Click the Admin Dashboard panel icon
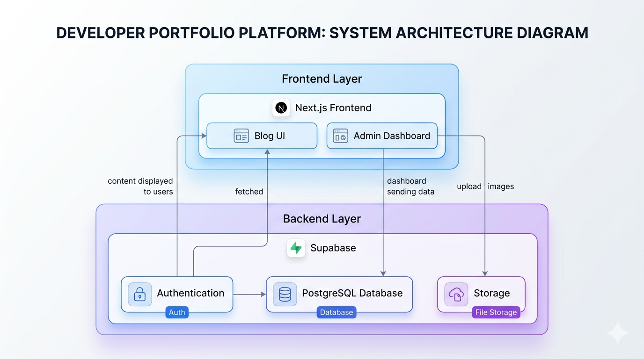The image size is (644, 359). click(340, 136)
